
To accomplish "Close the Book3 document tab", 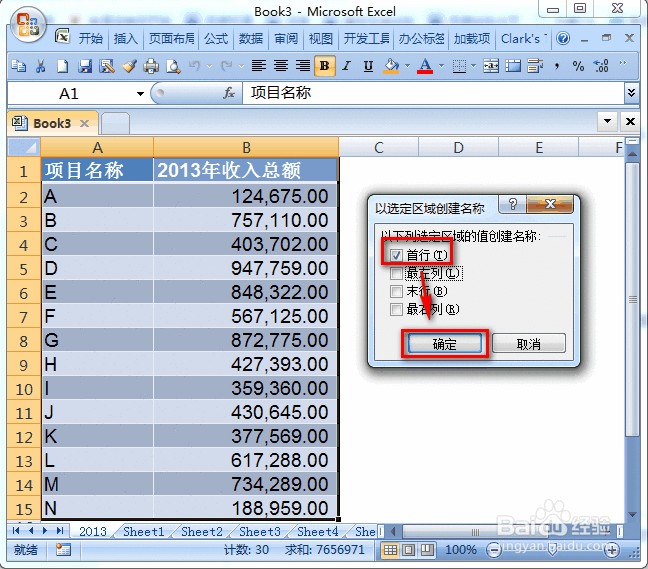I will (x=84, y=123).
